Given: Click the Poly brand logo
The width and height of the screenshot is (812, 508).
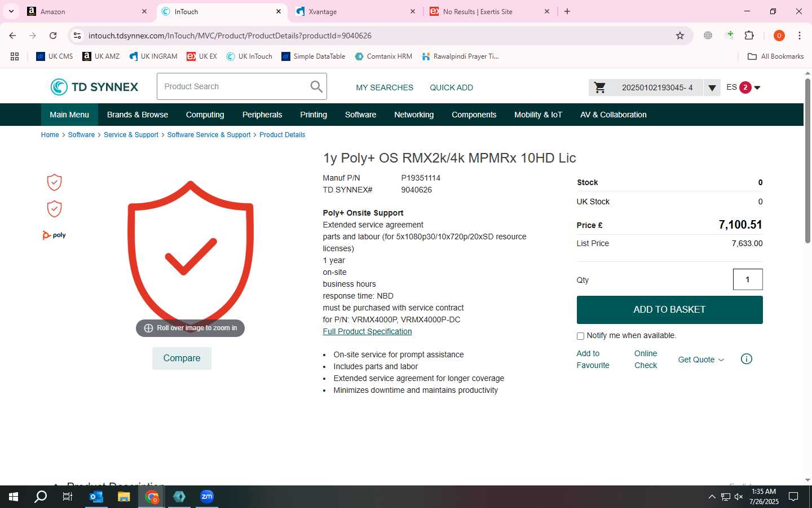Looking at the screenshot, I should coord(54,235).
